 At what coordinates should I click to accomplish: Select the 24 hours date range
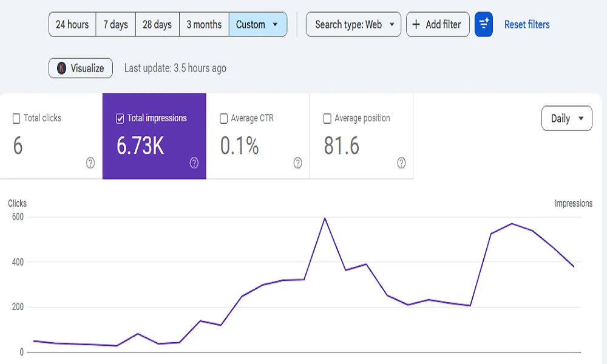point(72,24)
